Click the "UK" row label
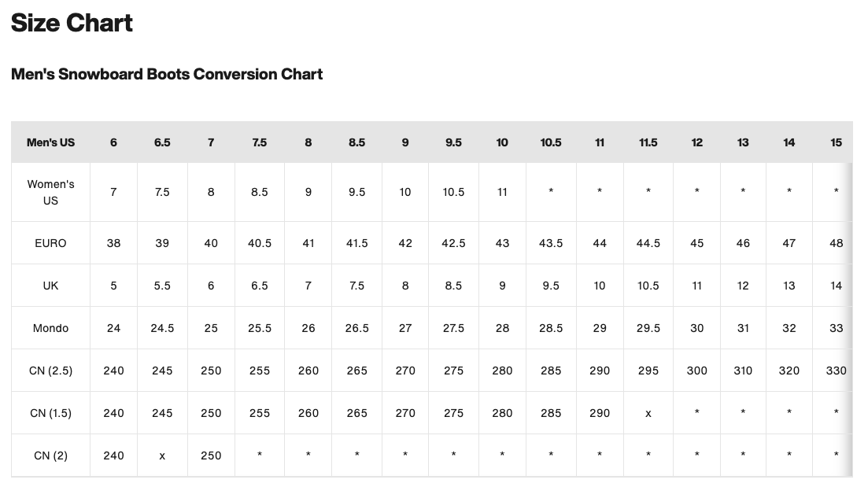Viewport: 868px width, 487px height. (x=50, y=286)
